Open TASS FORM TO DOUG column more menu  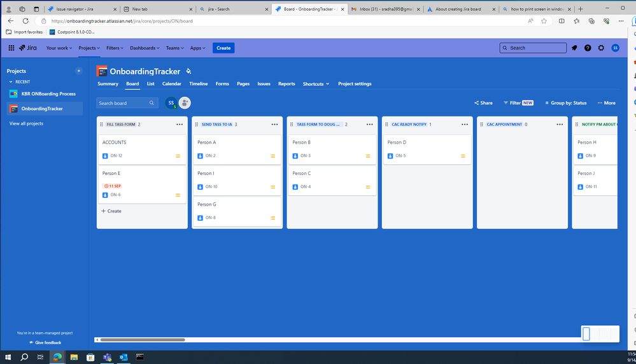tap(369, 125)
